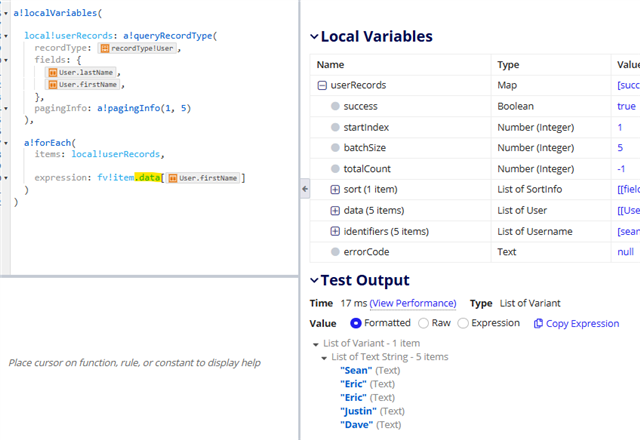
Task: Click the left-arrow panel collapse handle
Action: (x=302, y=188)
